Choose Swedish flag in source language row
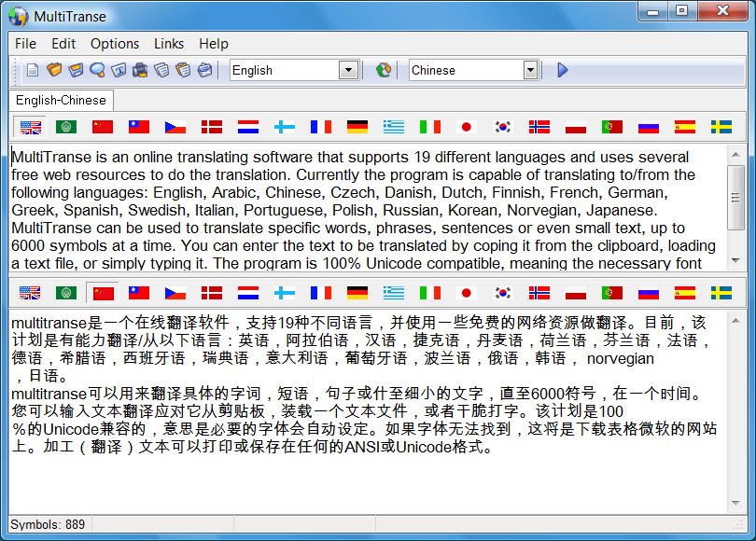The image size is (756, 541). point(721,127)
